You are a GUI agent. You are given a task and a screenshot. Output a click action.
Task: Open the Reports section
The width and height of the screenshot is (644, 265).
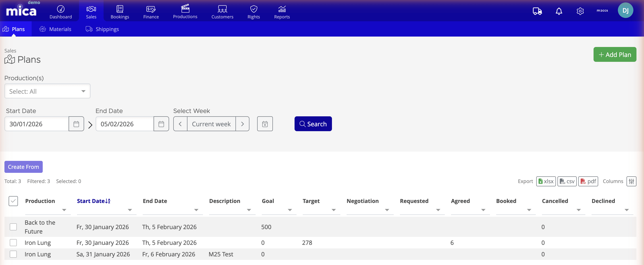pyautogui.click(x=282, y=11)
